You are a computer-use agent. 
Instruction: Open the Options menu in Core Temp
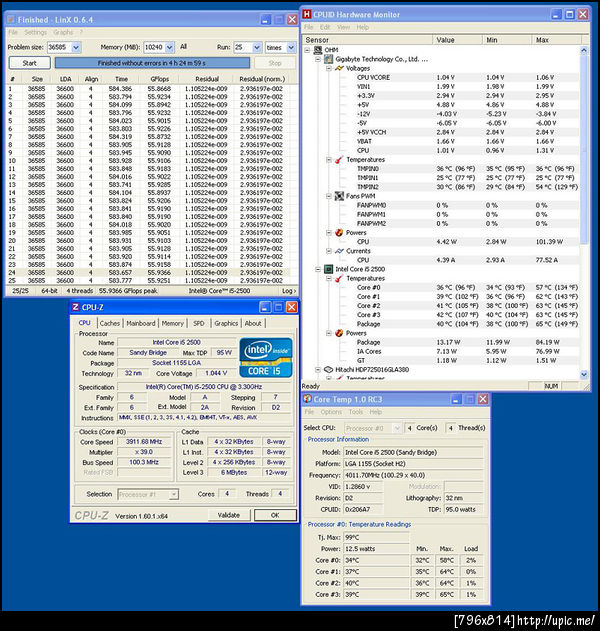(331, 412)
